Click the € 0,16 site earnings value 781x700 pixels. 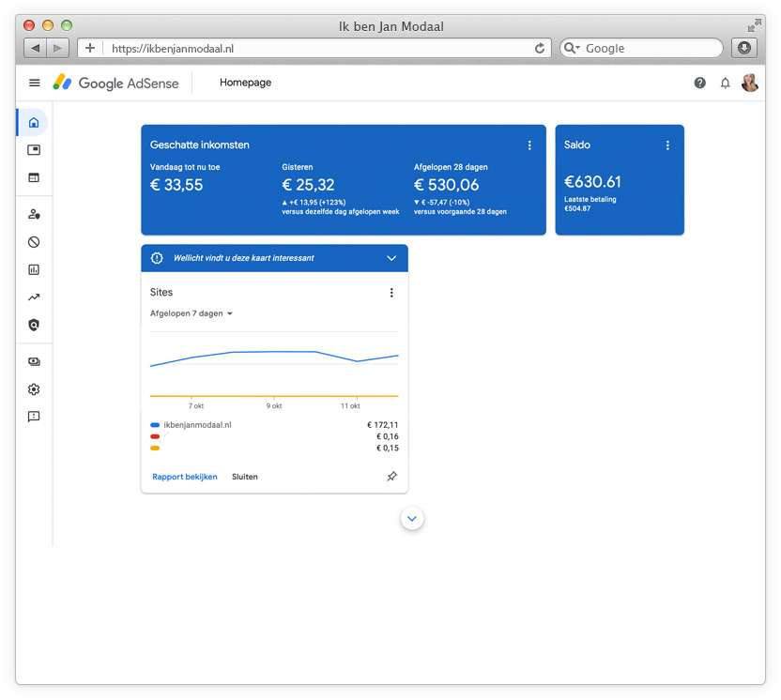point(388,436)
